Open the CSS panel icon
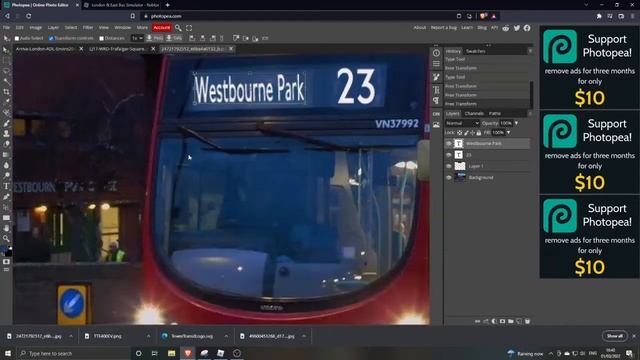The image size is (640, 360). [436, 114]
